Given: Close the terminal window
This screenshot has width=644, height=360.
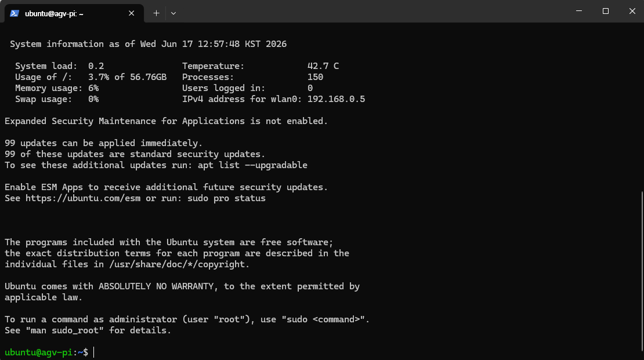Looking at the screenshot, I should coord(632,11).
